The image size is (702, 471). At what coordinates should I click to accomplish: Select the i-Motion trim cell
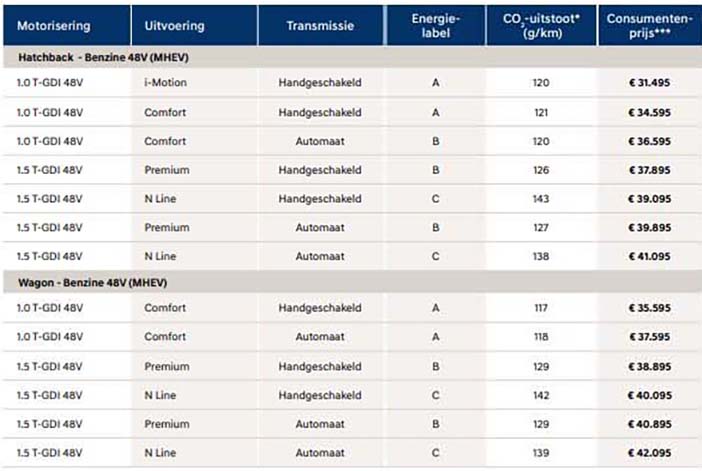[x=165, y=82]
